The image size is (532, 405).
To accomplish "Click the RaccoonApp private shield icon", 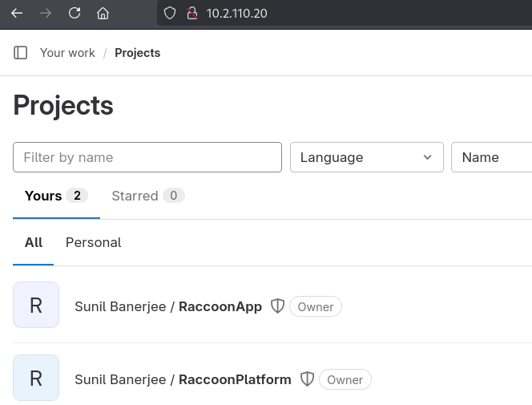I will pyautogui.click(x=277, y=306).
